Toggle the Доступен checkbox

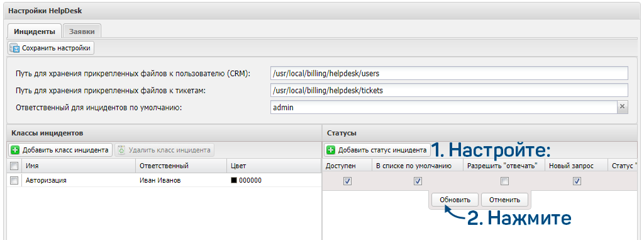347,181
